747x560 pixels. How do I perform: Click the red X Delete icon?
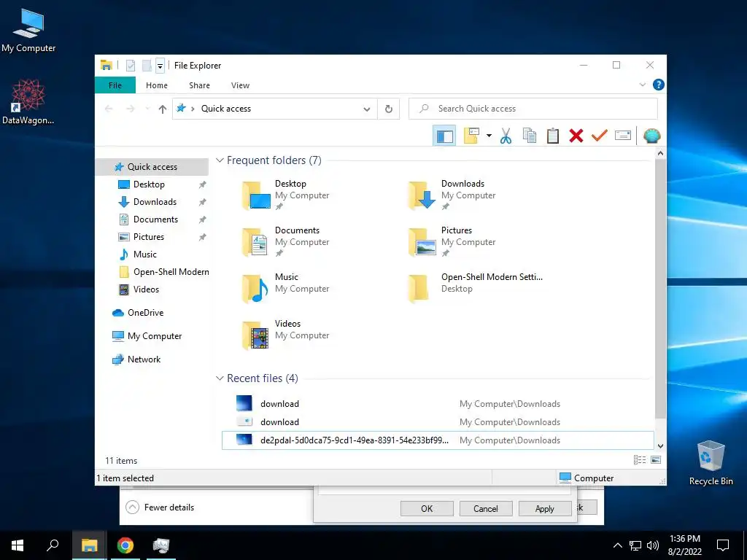tap(576, 136)
